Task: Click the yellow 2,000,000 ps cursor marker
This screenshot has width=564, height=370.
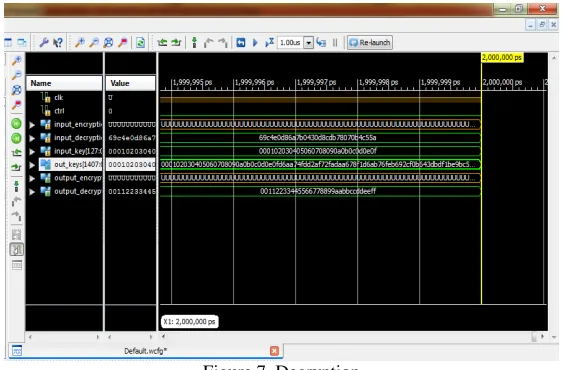Action: [x=502, y=58]
